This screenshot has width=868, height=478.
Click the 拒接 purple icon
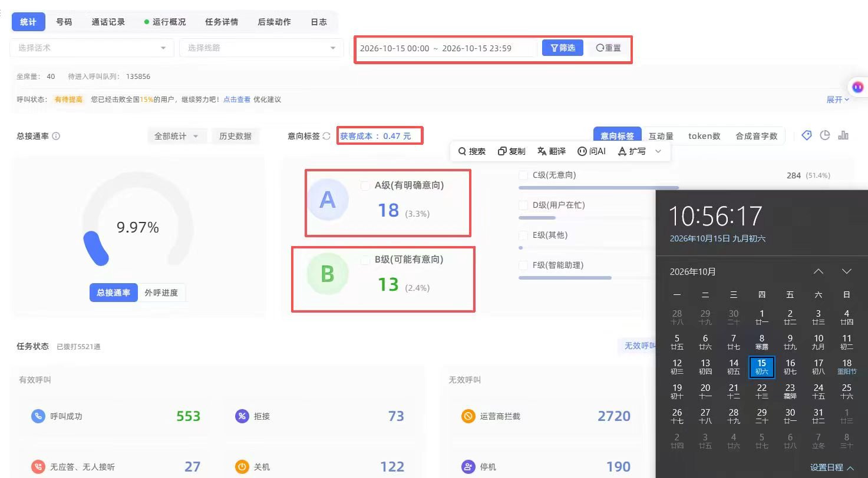coord(242,416)
